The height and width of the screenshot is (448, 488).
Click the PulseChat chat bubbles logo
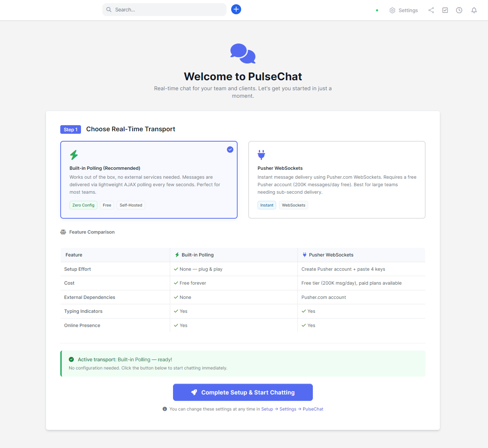[x=243, y=54]
